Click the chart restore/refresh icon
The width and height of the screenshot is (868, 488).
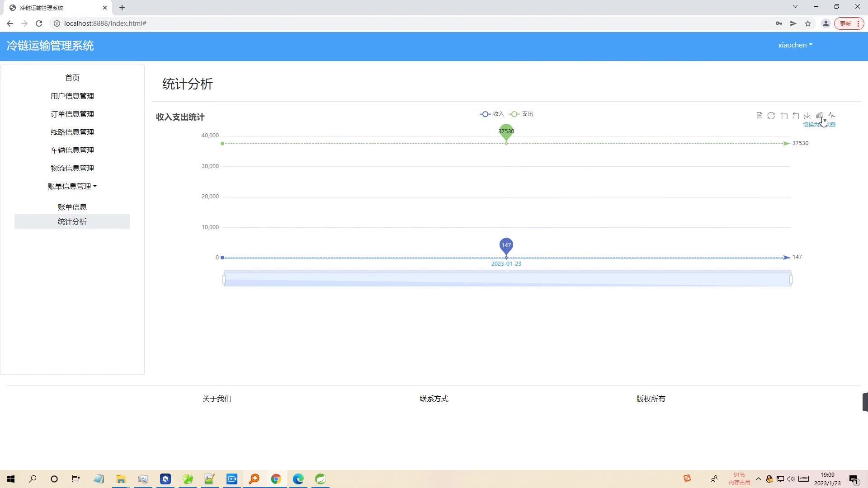[771, 116]
